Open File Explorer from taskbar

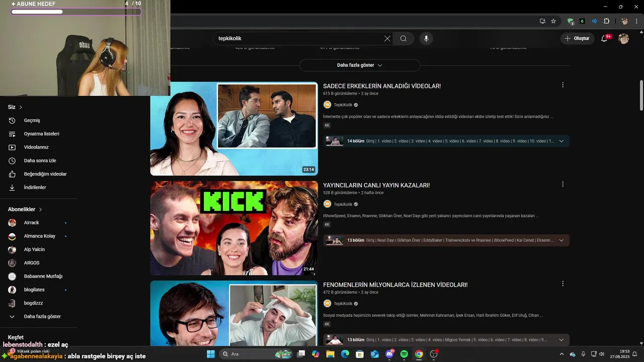[x=330, y=354]
